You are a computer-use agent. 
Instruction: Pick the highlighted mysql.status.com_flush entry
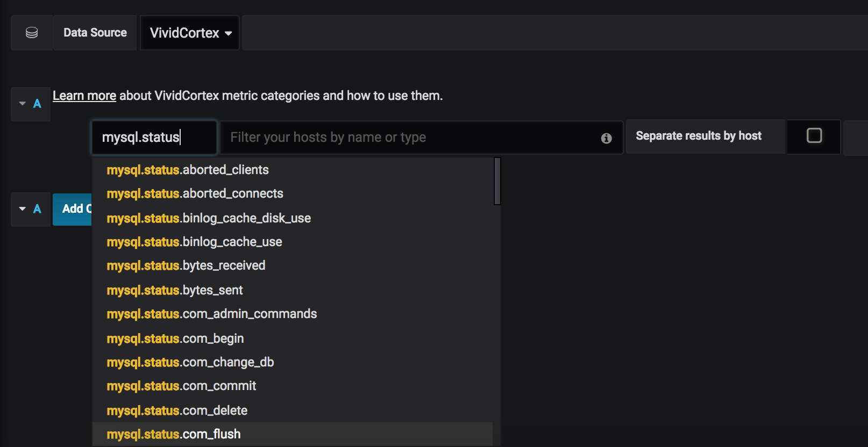tap(174, 434)
